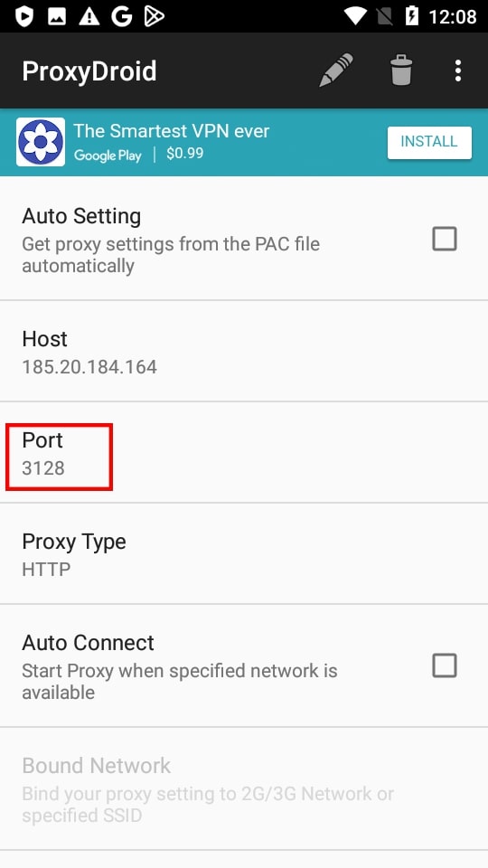
Task: Open the three-dot overflow menu
Action: click(457, 71)
